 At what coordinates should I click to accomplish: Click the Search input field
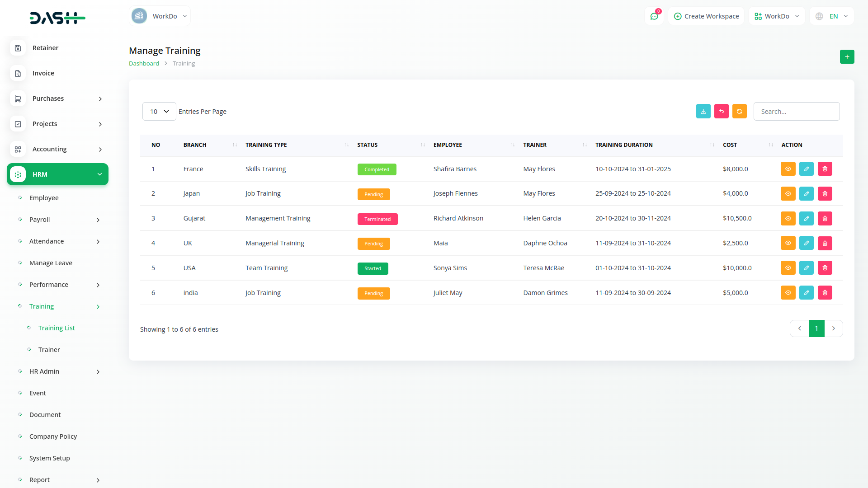coord(796,112)
